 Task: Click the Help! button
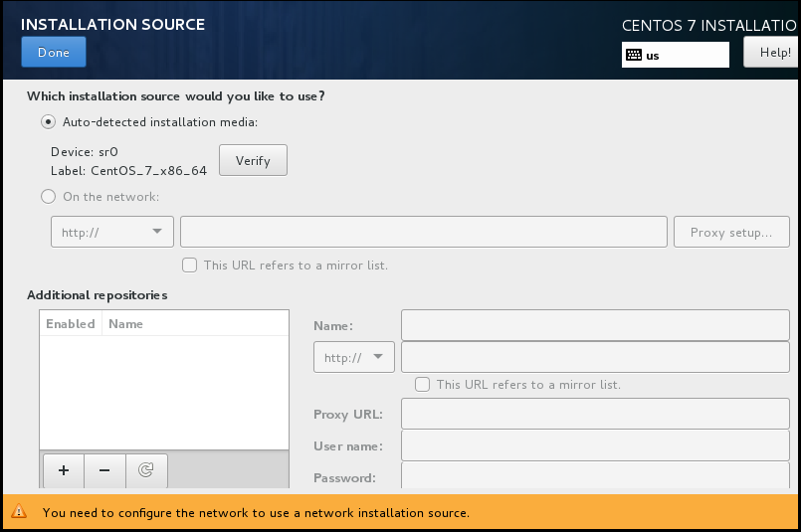pos(773,53)
